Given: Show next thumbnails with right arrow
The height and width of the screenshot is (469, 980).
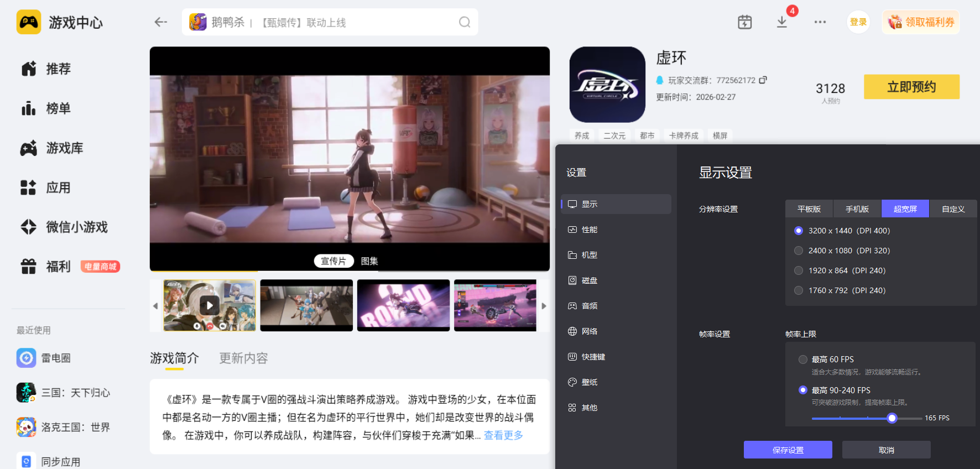Looking at the screenshot, I should 544,306.
